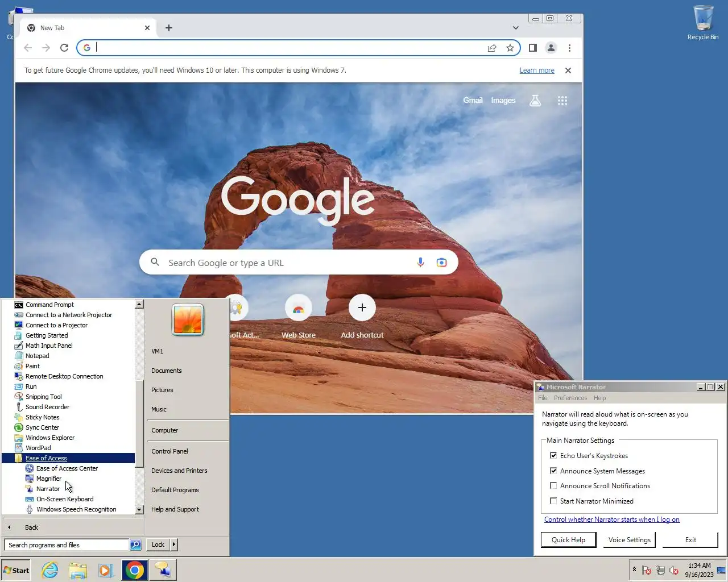
Task: Click the taskbar clock
Action: (x=699, y=570)
